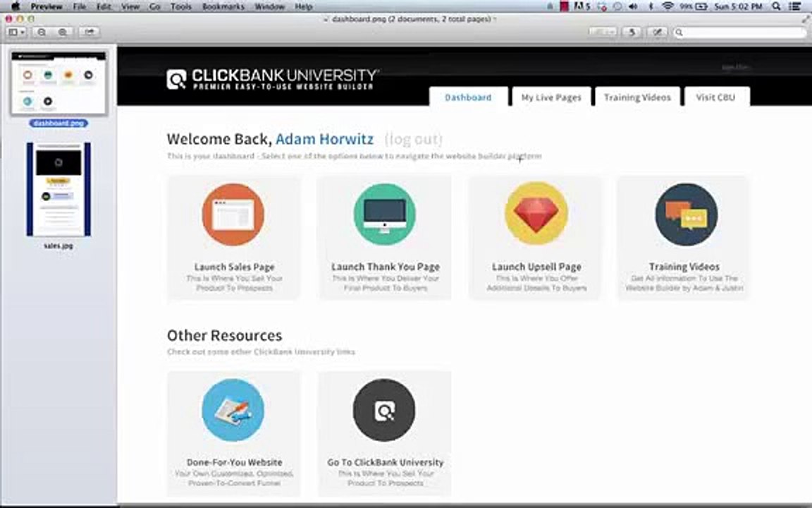Click the Spotlight search icon in menu bar

point(776,6)
